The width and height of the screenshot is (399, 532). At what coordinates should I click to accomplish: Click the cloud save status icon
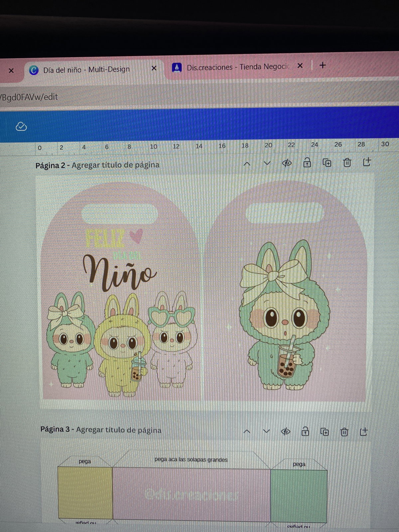21,127
